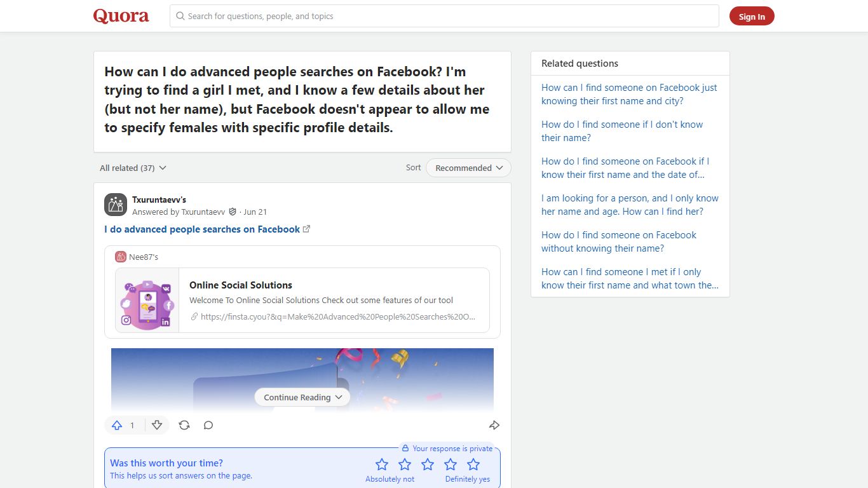The image size is (868, 488).
Task: Click the reshare arrows icon on the answer
Action: (x=184, y=425)
